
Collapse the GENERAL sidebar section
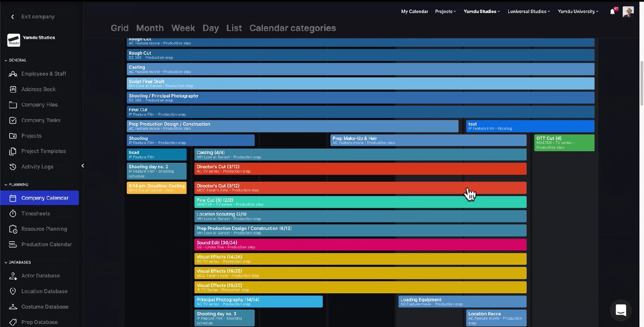[16, 60]
